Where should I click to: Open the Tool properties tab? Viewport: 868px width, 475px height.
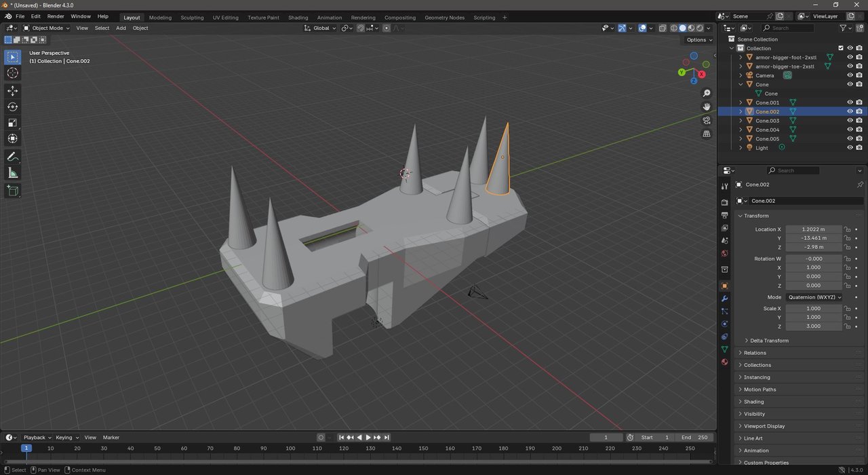[724, 186]
